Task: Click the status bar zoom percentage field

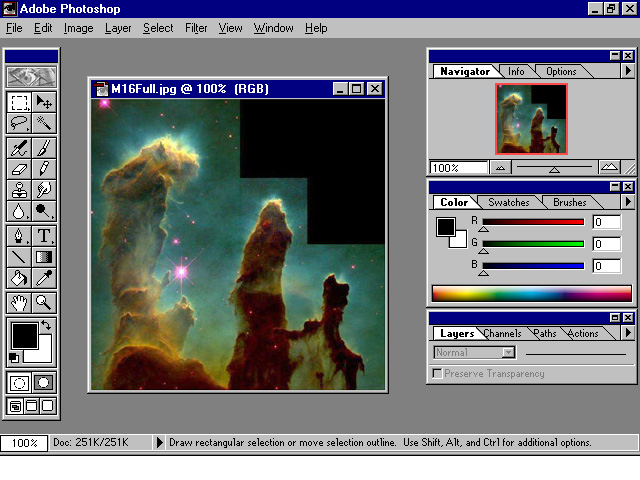Action: click(24, 443)
